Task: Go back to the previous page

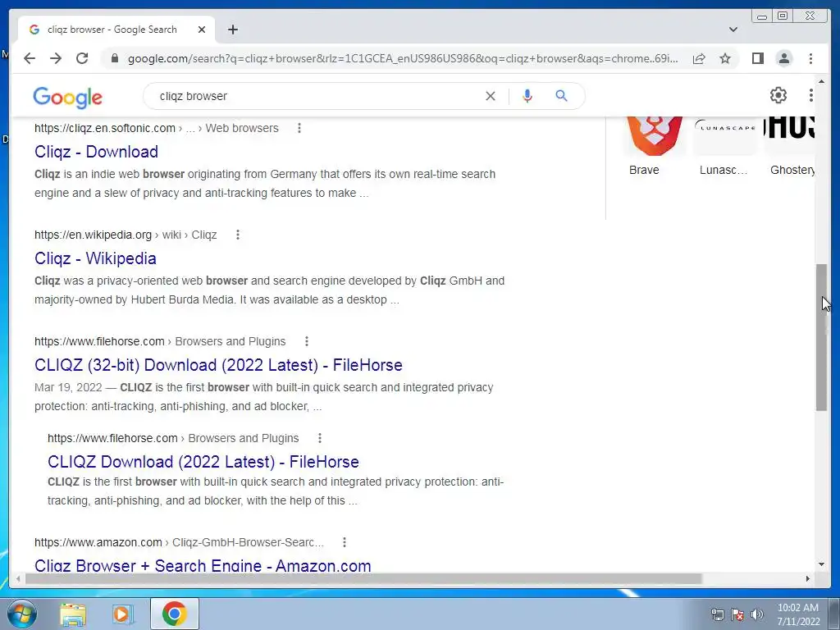Action: click(30, 58)
